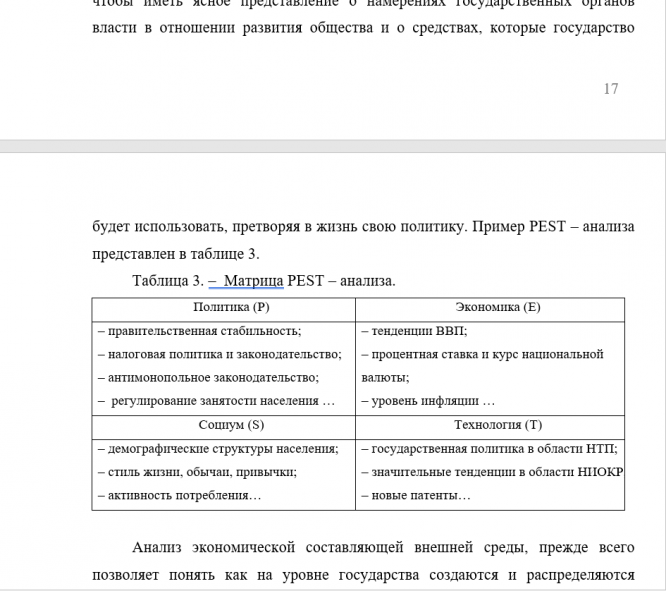The height and width of the screenshot is (591, 666).
Task: Click the underlined word Матрица in caption
Action: tap(254, 281)
